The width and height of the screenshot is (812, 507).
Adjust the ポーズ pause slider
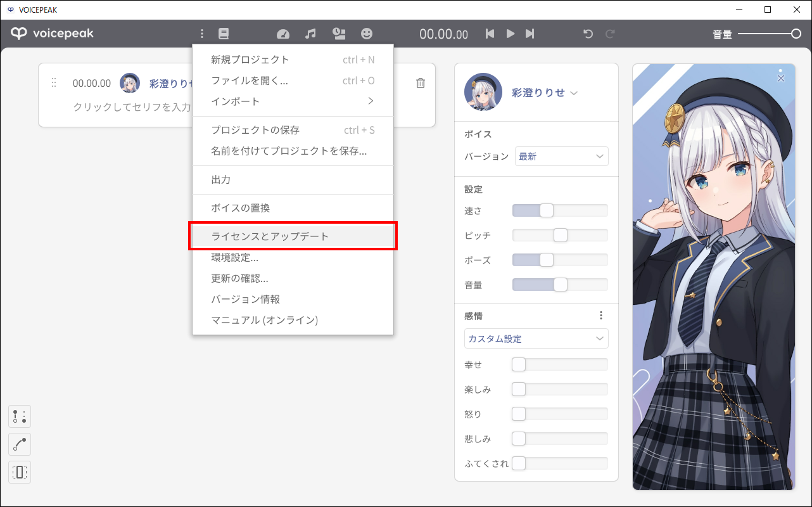point(560,260)
